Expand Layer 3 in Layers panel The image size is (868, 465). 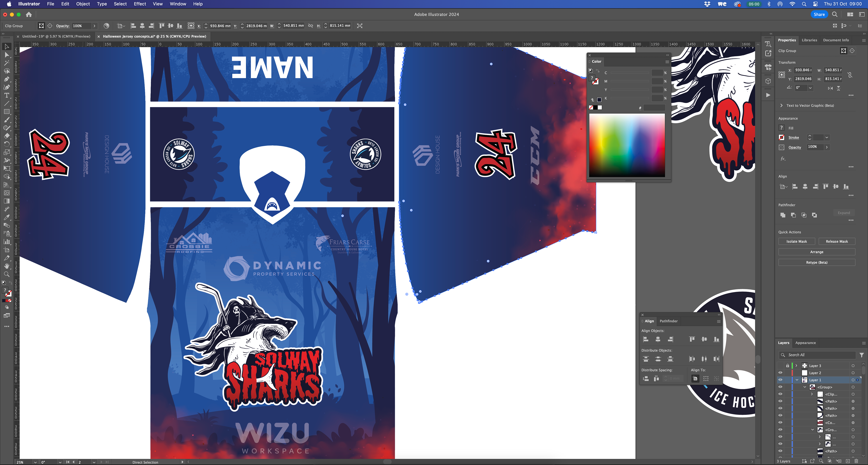click(797, 366)
